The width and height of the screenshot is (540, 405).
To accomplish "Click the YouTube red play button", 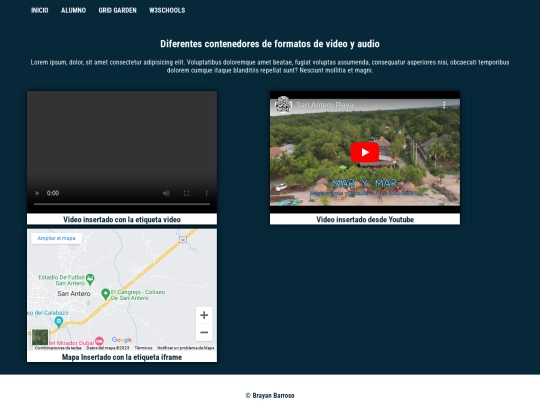I will (365, 152).
